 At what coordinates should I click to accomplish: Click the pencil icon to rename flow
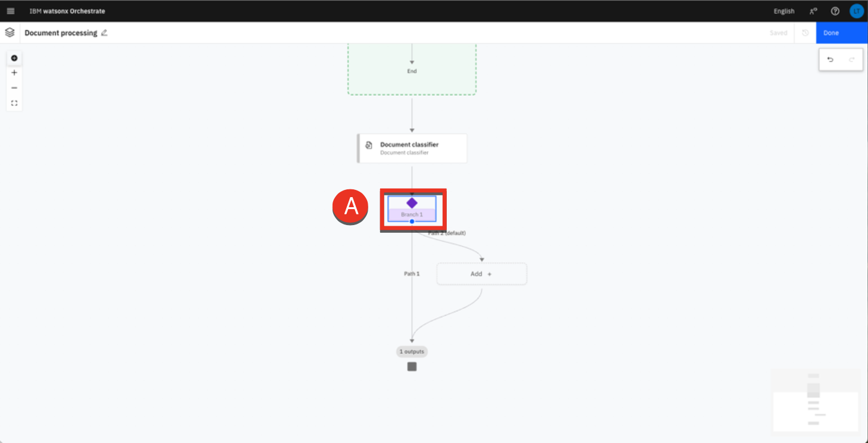(x=104, y=33)
